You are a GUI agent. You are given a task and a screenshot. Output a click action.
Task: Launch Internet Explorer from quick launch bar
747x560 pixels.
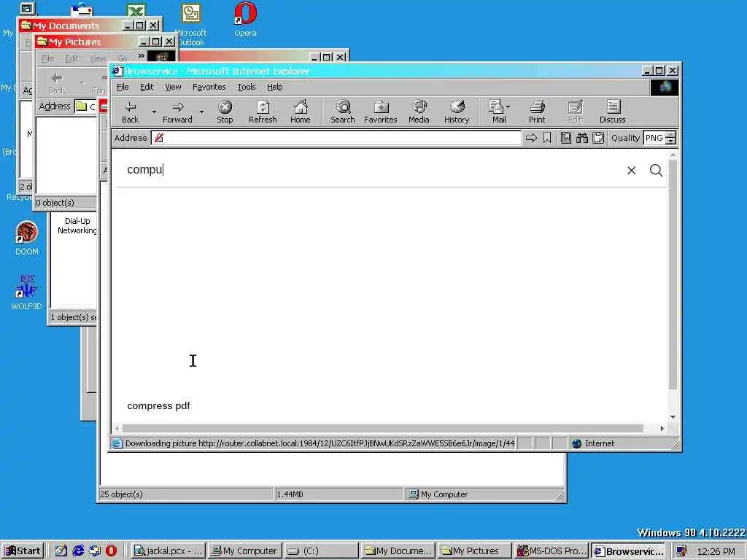(x=78, y=551)
